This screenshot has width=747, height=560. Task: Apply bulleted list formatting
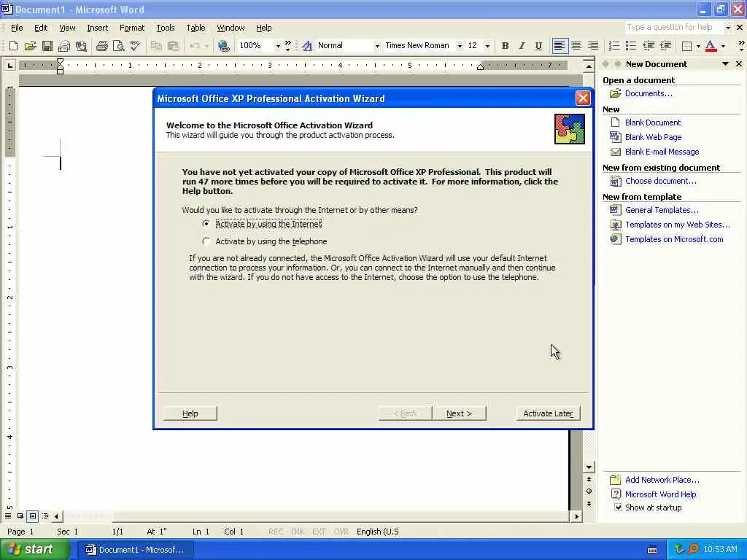click(x=631, y=46)
